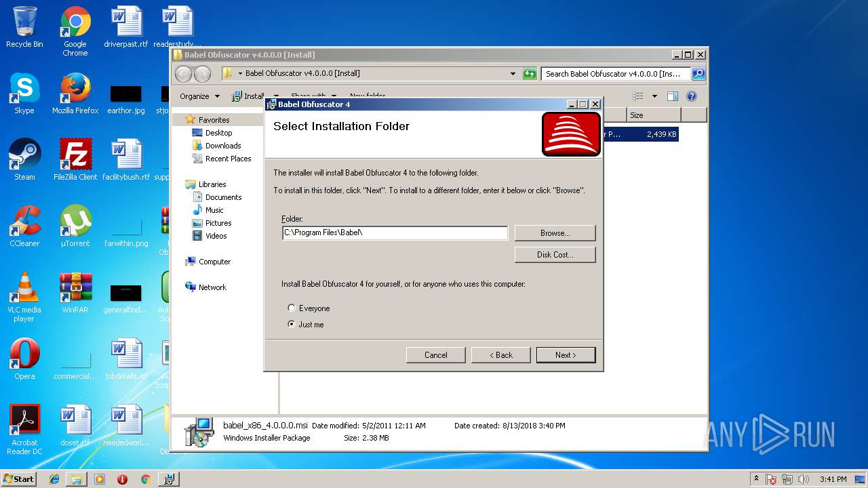Open WinRAR desktop shortcut
Image resolution: width=868 pixels, height=488 pixels.
[x=75, y=293]
